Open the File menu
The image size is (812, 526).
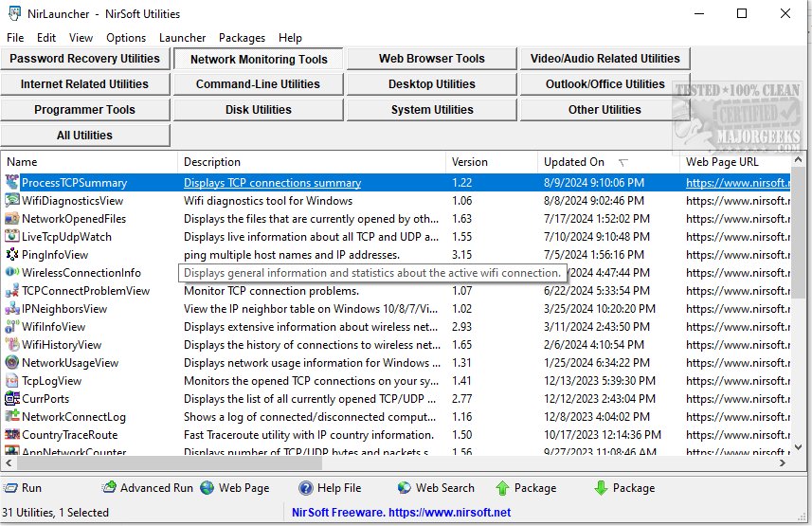click(x=15, y=38)
